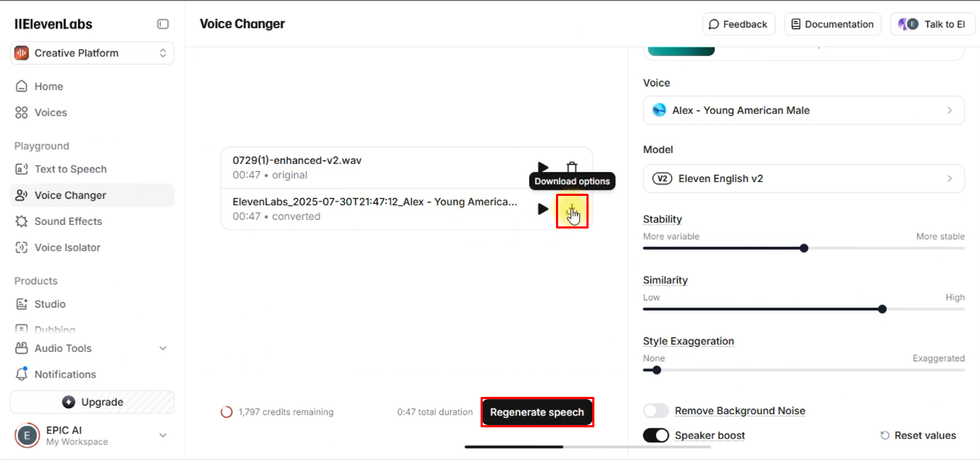
Task: Open the Creative Platform switcher dropdown
Action: tap(92, 53)
